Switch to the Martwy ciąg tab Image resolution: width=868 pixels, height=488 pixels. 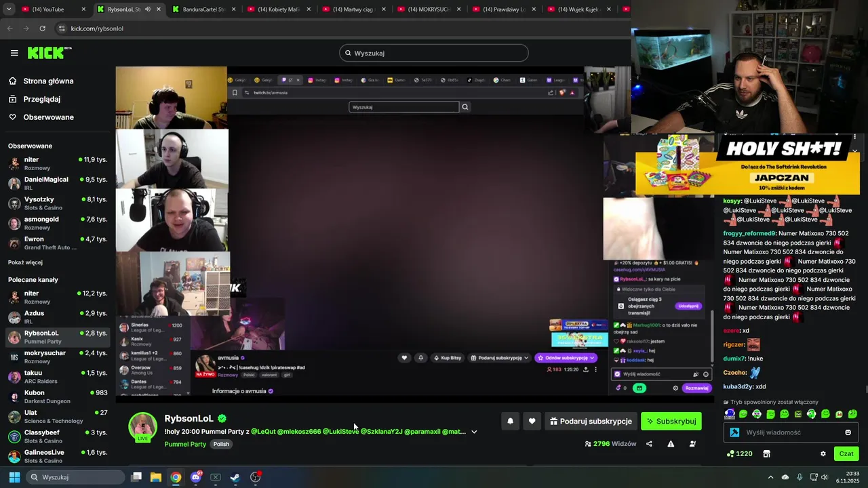pyautogui.click(x=353, y=9)
